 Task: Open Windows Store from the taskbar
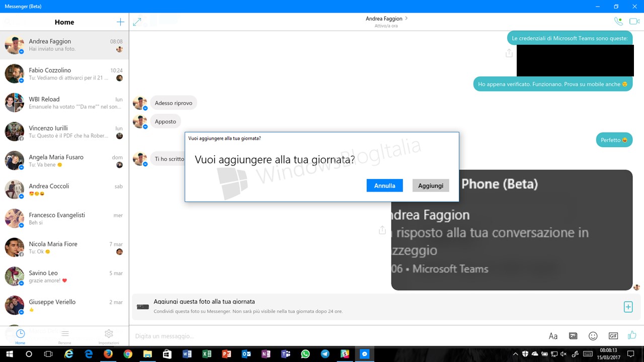tap(167, 354)
